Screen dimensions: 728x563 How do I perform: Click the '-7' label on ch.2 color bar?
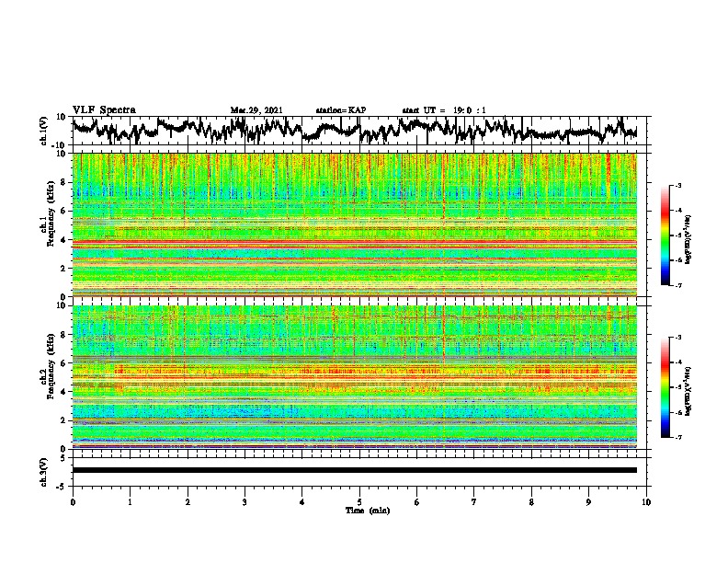(x=678, y=437)
